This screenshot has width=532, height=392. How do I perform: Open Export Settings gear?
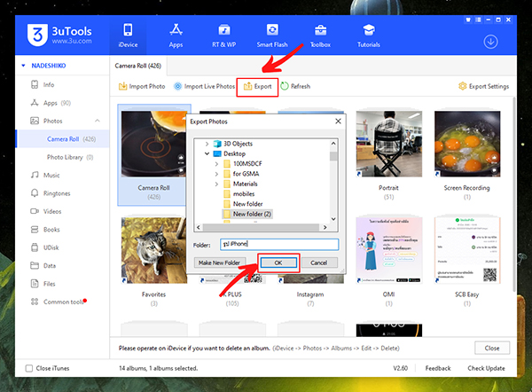(484, 86)
